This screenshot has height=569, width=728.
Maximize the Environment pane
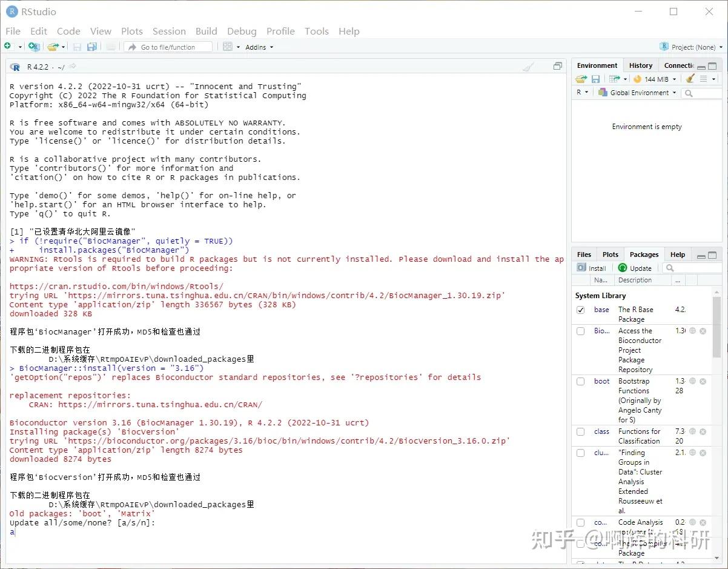point(712,66)
